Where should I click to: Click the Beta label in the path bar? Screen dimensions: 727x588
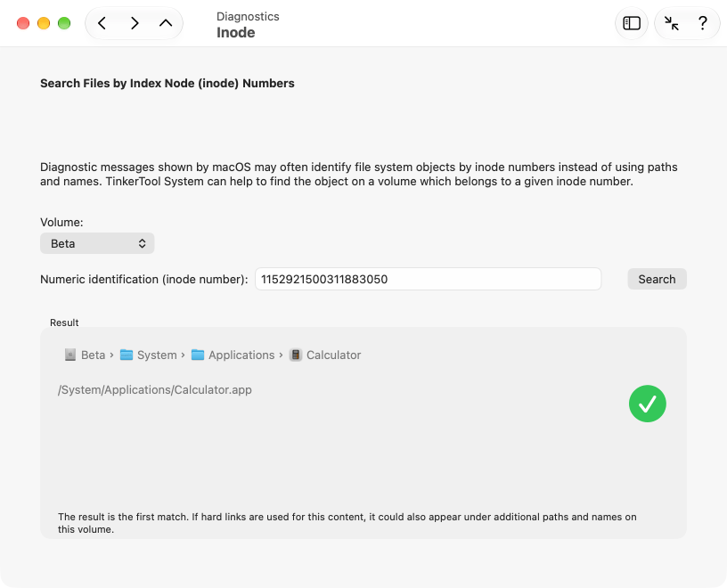point(93,355)
